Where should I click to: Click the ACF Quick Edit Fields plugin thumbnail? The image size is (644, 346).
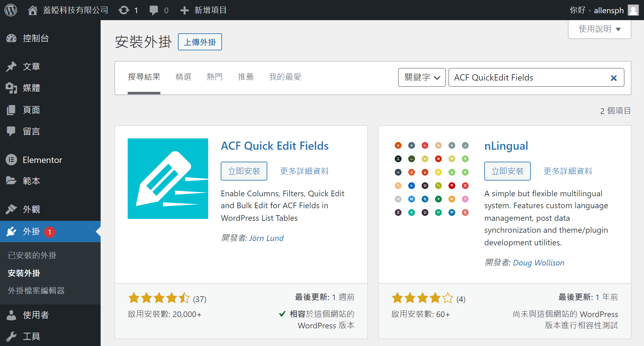click(168, 179)
